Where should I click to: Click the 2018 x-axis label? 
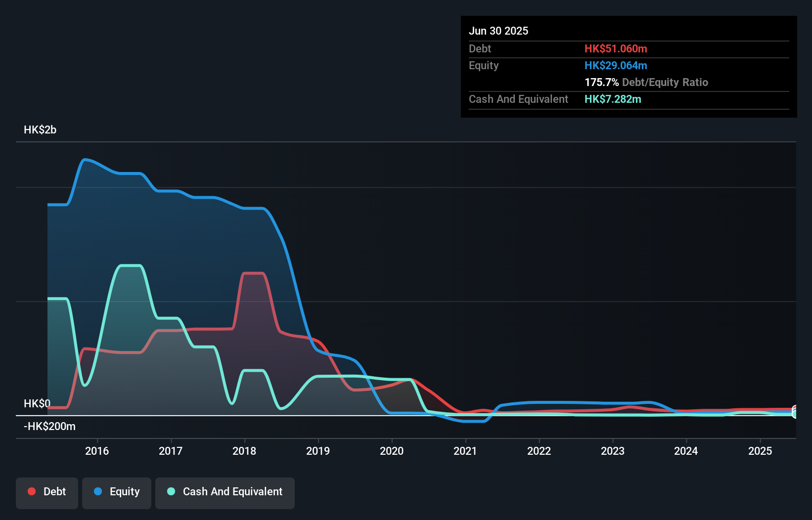[244, 451]
